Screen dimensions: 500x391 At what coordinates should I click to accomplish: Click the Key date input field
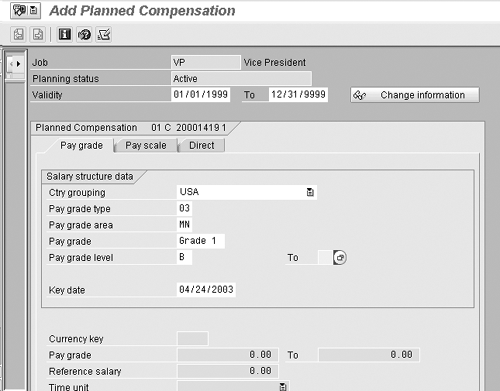point(206,289)
